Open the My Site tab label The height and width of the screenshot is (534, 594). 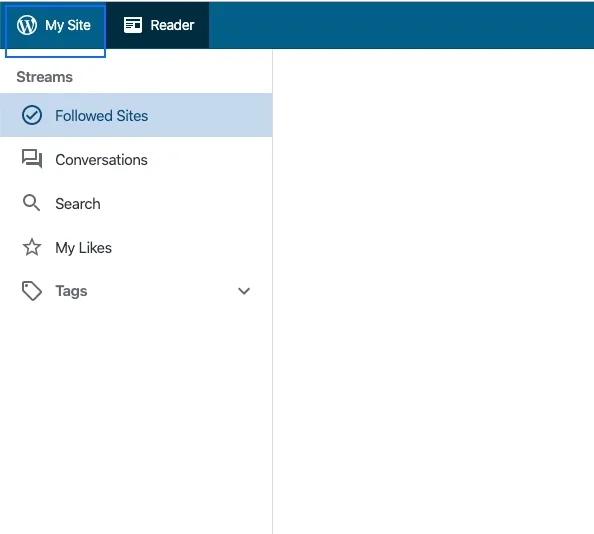[x=68, y=25]
